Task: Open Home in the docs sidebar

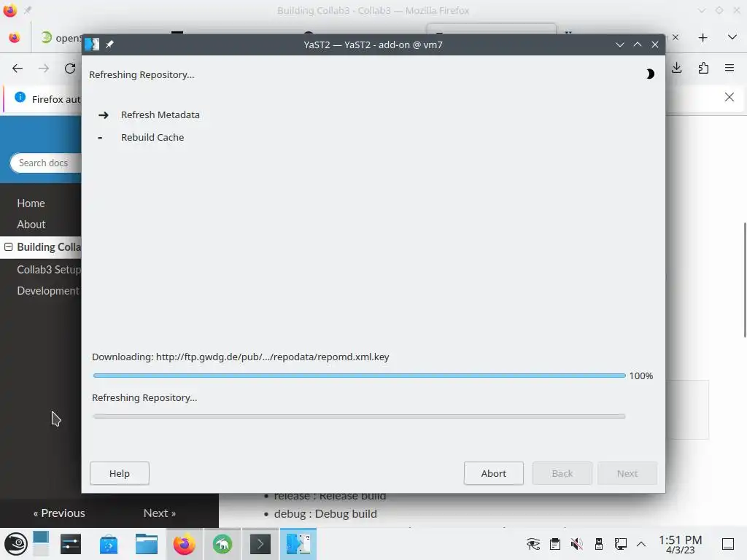Action: click(31, 203)
